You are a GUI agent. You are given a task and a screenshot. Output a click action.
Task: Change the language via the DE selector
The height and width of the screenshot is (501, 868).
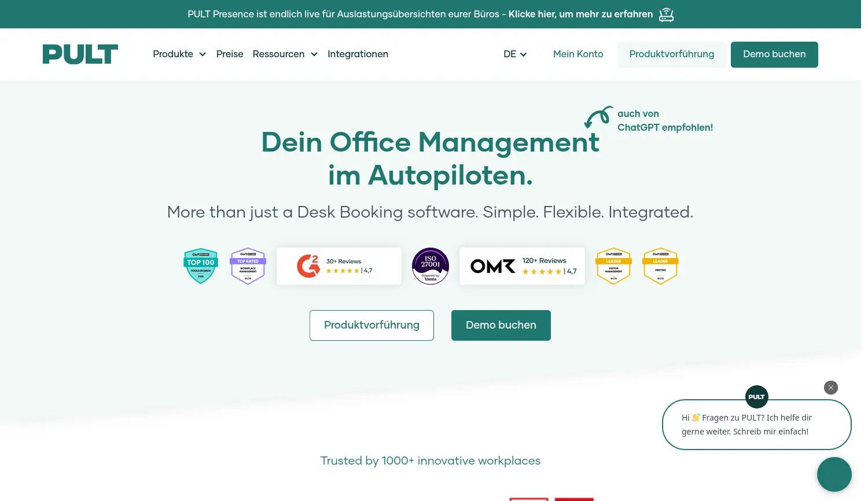coord(514,54)
